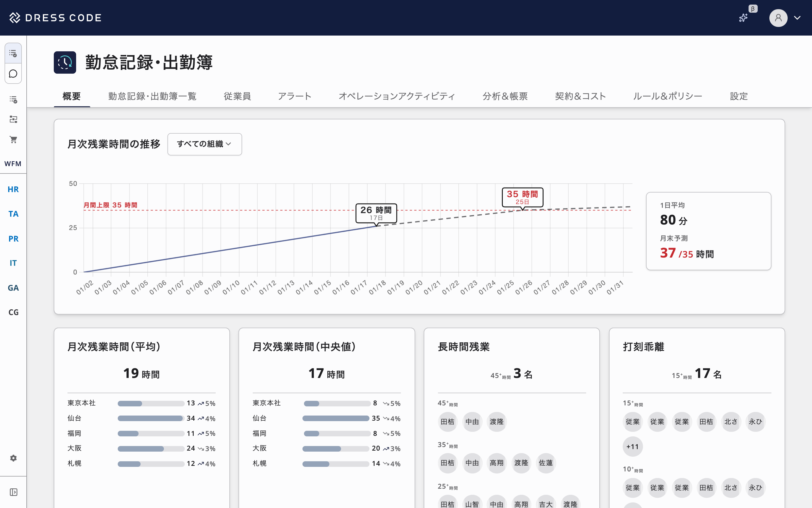Switch to the 概要 tab
Screen dimensions: 812x508
point(72,97)
